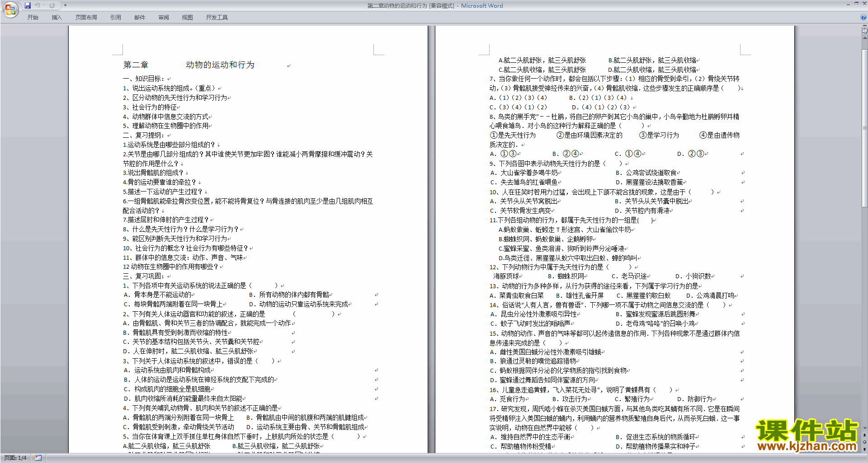Click the page count 页面: 1/4 indicator
This screenshot has height=463, width=868.
(15, 458)
